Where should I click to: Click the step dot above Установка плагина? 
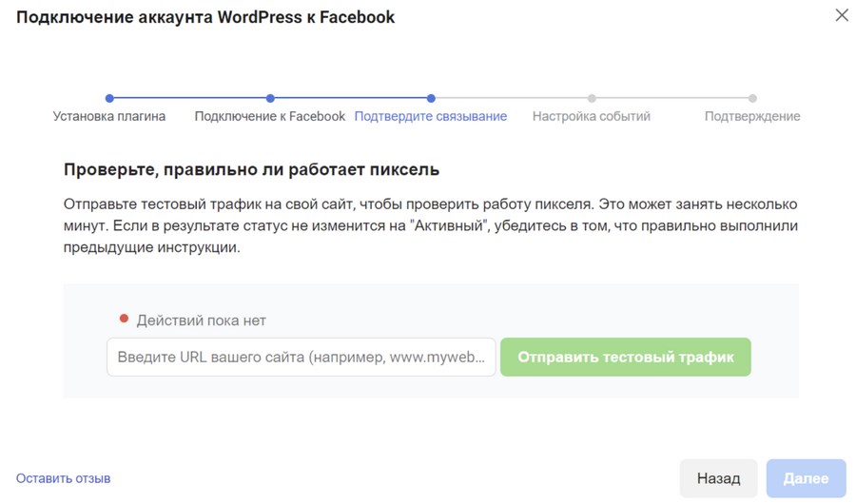point(109,98)
